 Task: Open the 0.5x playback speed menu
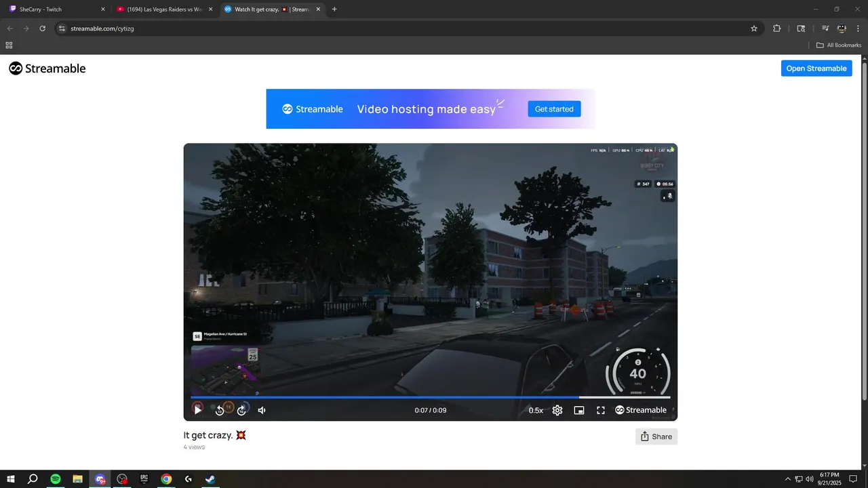(x=536, y=410)
